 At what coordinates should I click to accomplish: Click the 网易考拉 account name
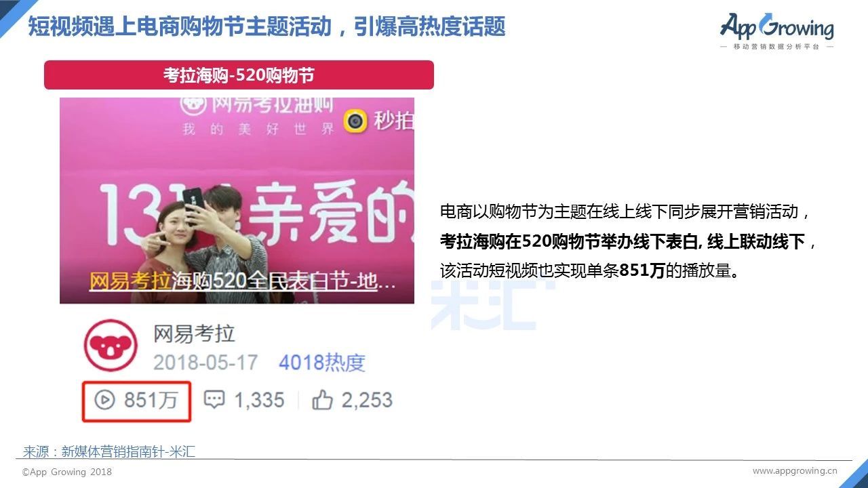point(194,333)
